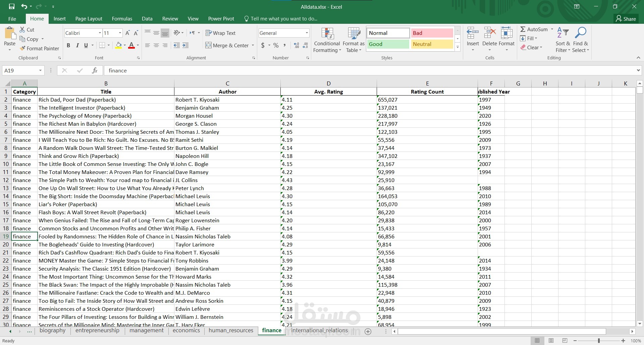Expand the cell styles gallery
The width and height of the screenshot is (644, 345).
458,48
